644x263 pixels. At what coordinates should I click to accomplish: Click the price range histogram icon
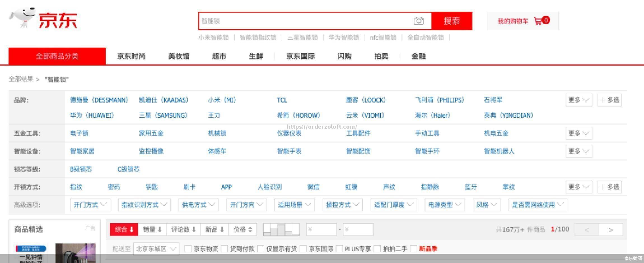click(x=281, y=229)
